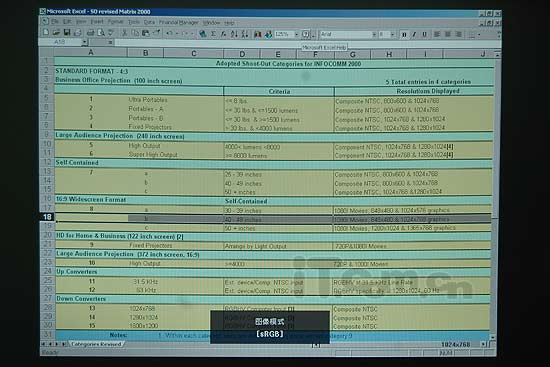Toggle Bold formatting
Viewport: 550px width, 367px height.
(x=404, y=34)
